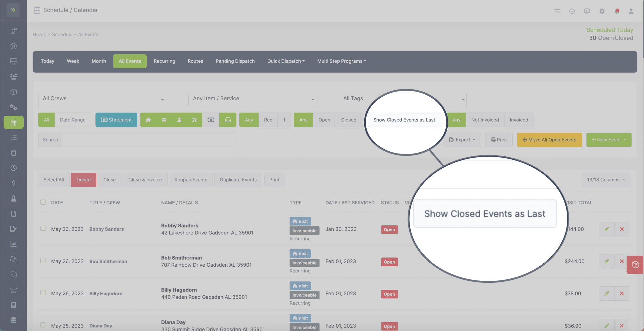Open user profile icon in top bar
Image resolution: width=644 pixels, height=331 pixels.
pos(631,11)
